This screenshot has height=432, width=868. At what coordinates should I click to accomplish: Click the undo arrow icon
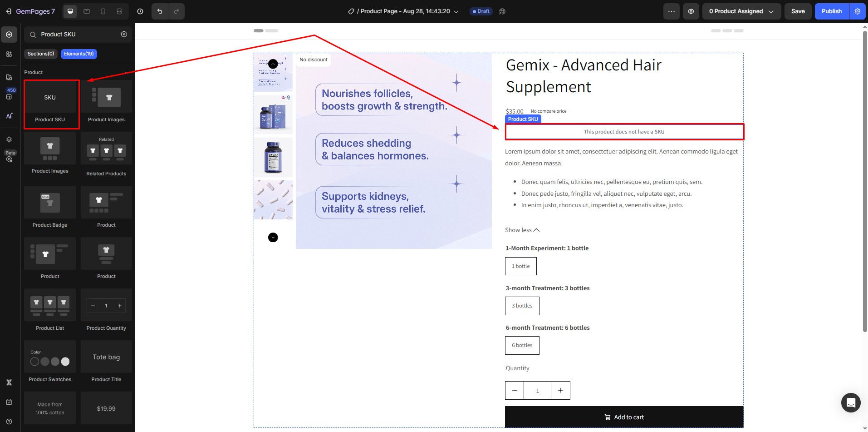[x=160, y=11]
